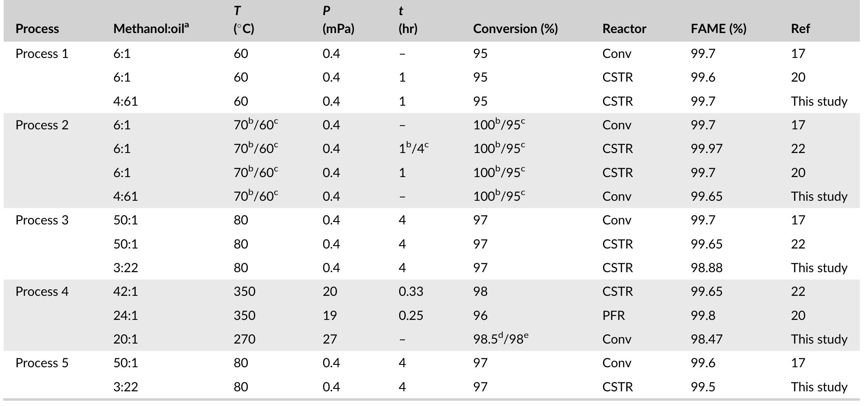Viewport: 868px width, 406px height.
Task: Select the Methanol:oil column header
Action: click(x=151, y=29)
